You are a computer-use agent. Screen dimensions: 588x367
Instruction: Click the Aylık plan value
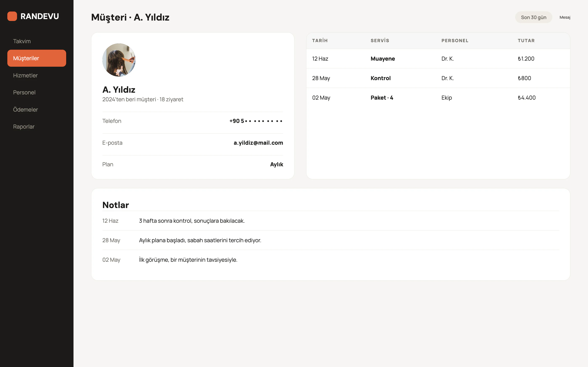point(277,164)
